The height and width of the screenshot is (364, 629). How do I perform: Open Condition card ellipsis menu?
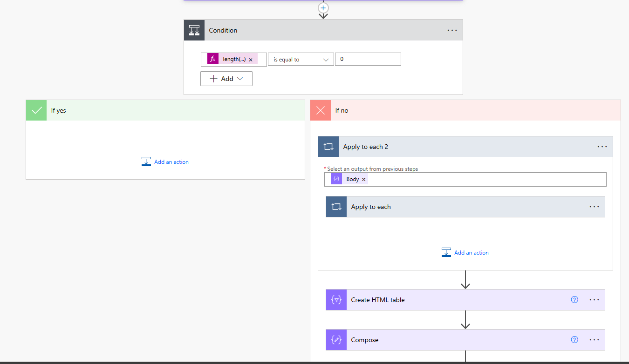point(452,30)
